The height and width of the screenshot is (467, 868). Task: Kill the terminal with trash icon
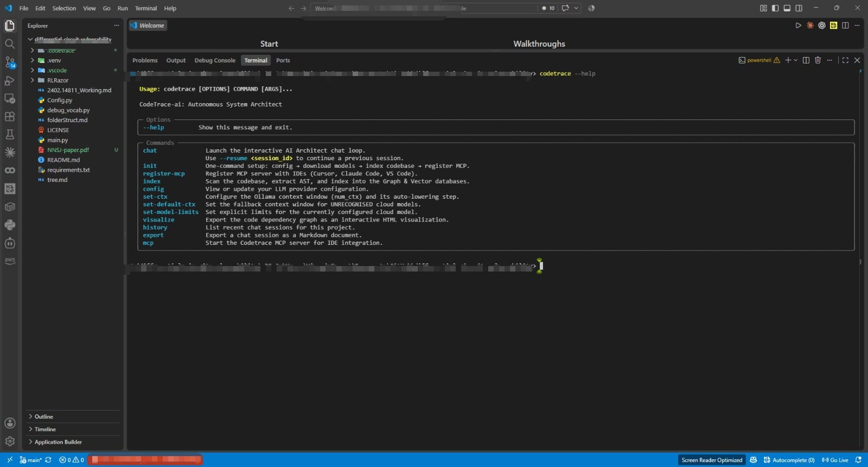[818, 60]
